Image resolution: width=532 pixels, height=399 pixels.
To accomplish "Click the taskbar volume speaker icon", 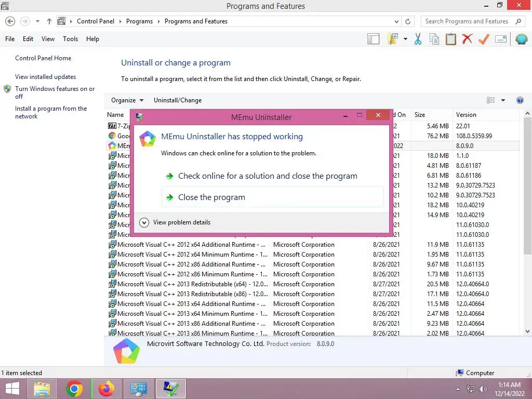I will pos(483,389).
